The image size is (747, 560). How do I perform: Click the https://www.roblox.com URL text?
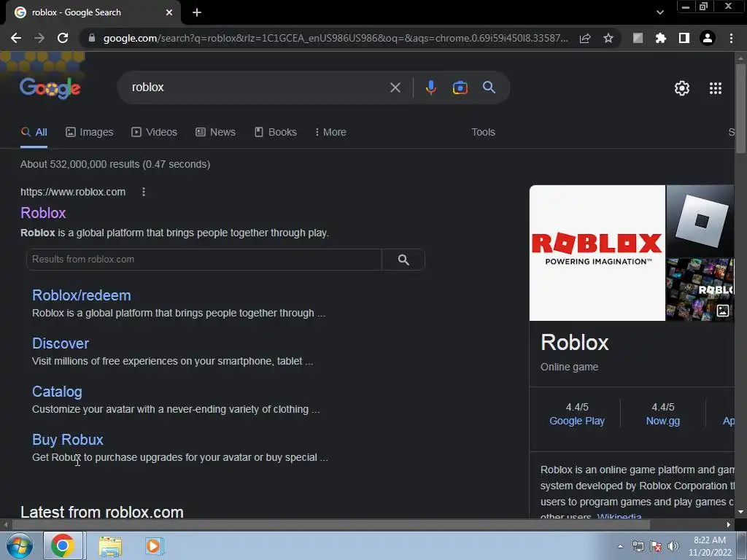[73, 192]
